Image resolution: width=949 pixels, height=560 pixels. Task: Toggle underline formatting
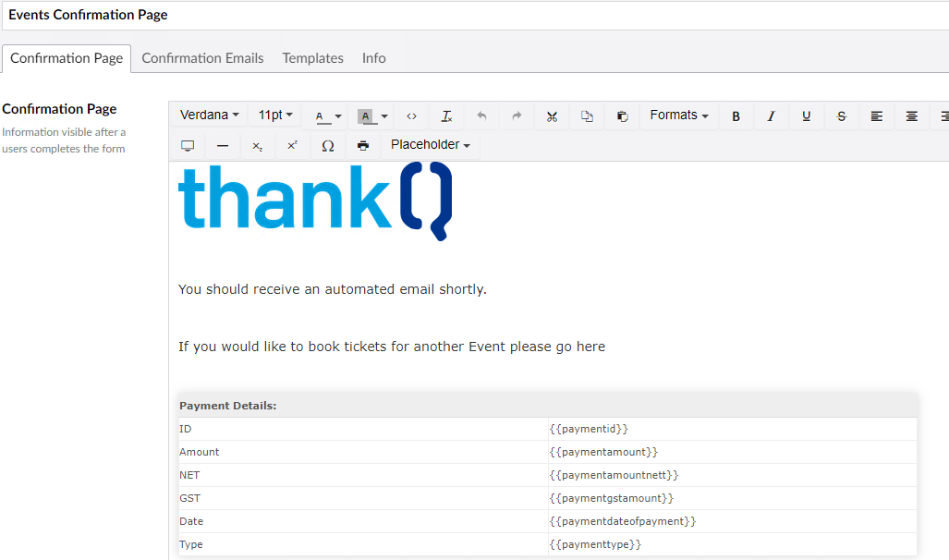point(806,116)
